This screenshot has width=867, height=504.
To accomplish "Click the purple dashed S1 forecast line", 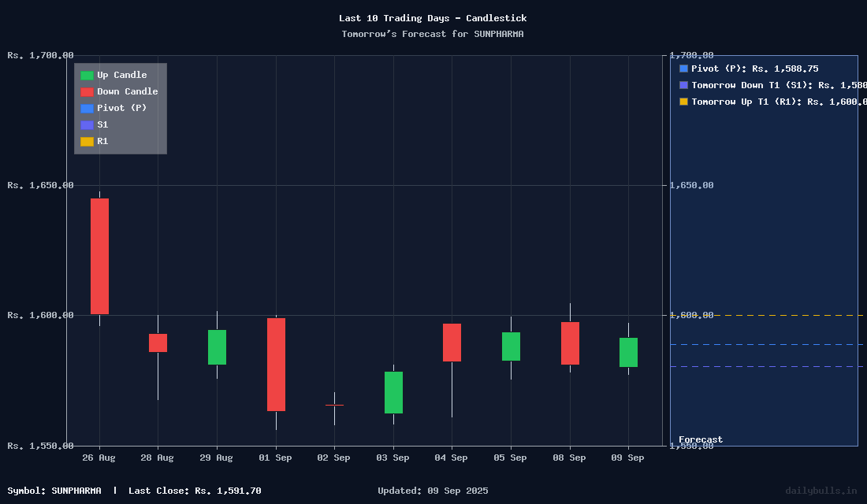I will pos(768,366).
